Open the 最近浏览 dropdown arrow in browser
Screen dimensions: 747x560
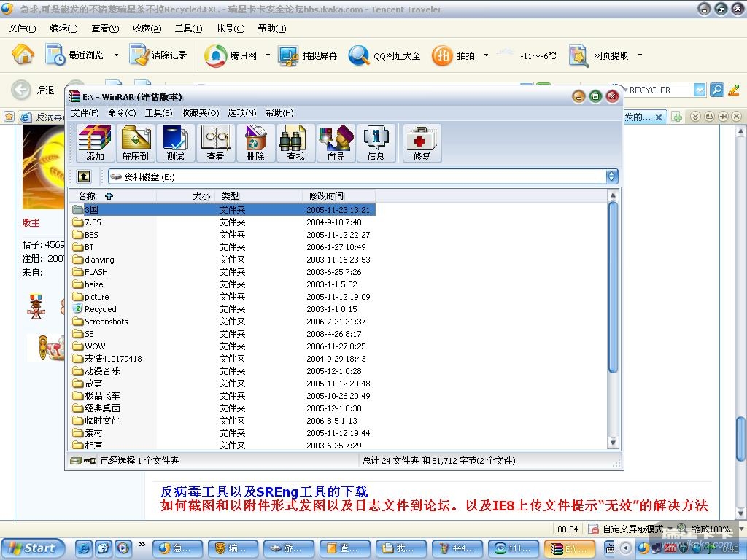[117, 55]
